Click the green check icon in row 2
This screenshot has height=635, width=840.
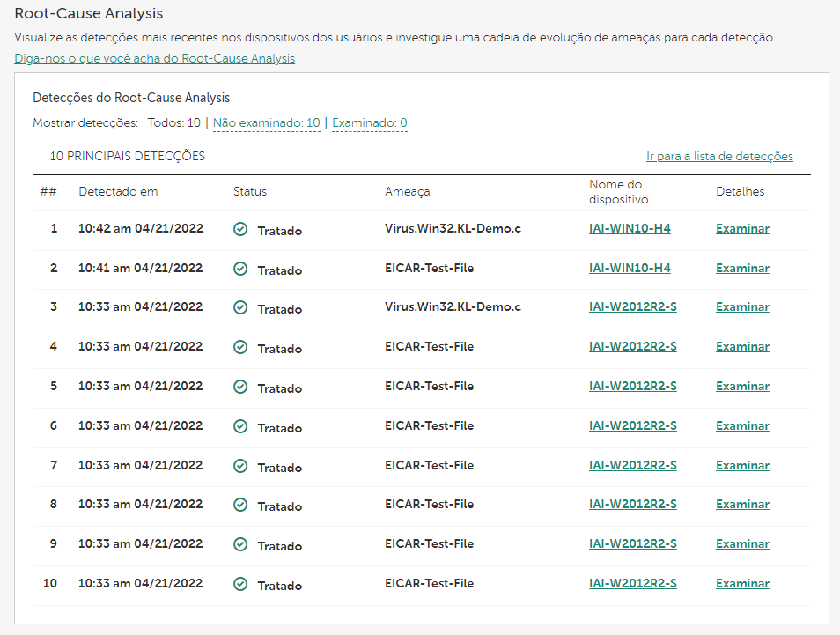(x=240, y=269)
